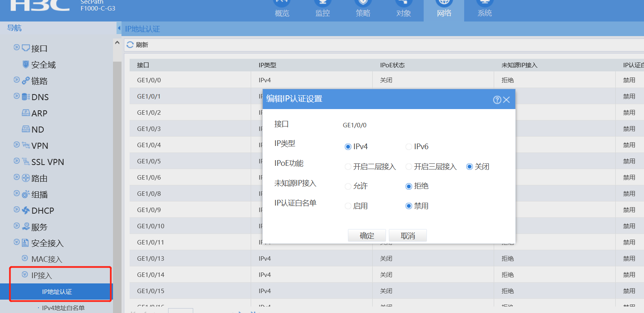Viewport: 644px width, 313px height.
Task: Click the 安全域 shield icon in the sidebar
Action: click(26, 64)
